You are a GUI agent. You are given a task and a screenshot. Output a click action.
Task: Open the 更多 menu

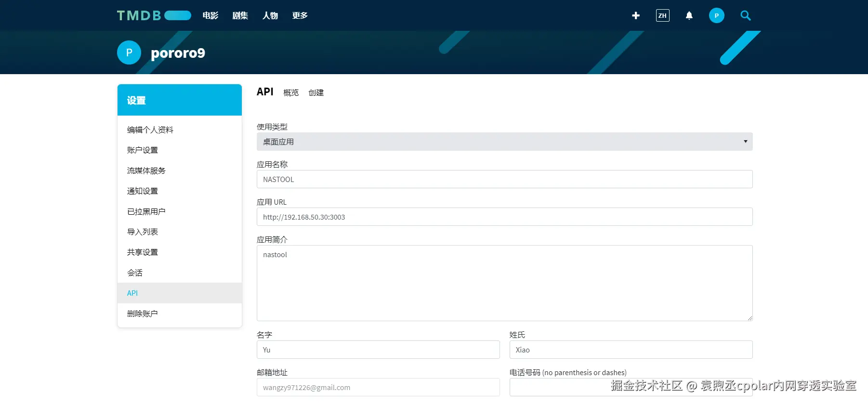(x=300, y=15)
